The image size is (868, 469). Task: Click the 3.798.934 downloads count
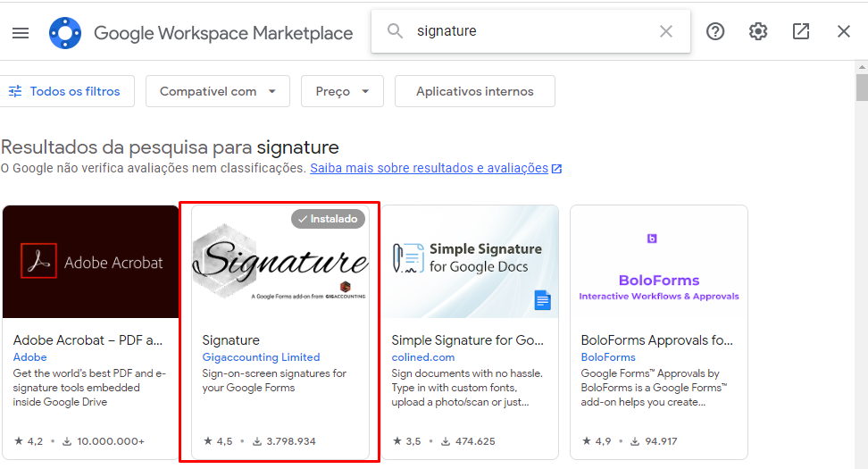click(284, 441)
